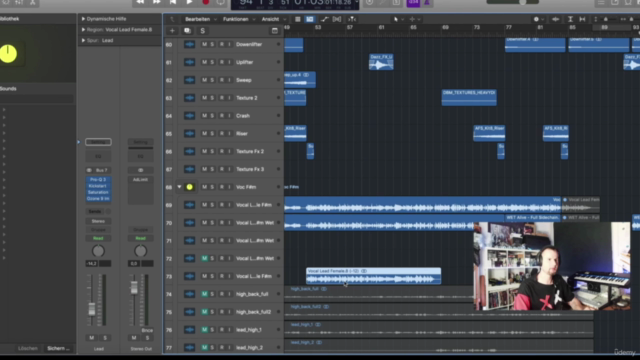Open the Bus 7 input slot
Image resolution: width=640 pixels, height=360 pixels.
coord(98,170)
